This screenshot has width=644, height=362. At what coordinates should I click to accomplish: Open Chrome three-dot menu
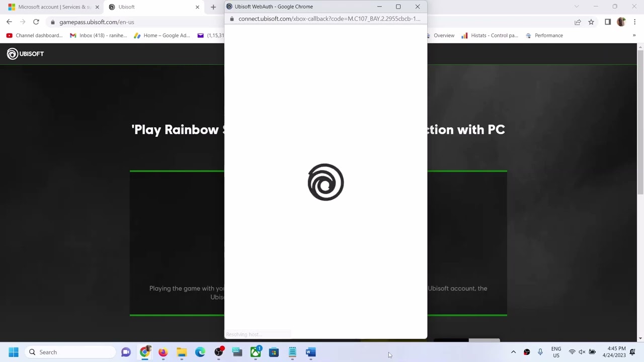(635, 22)
